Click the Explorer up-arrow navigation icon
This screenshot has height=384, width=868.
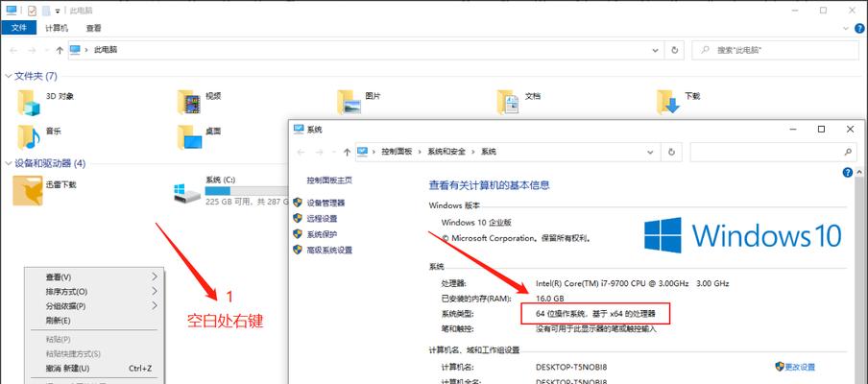coord(60,50)
